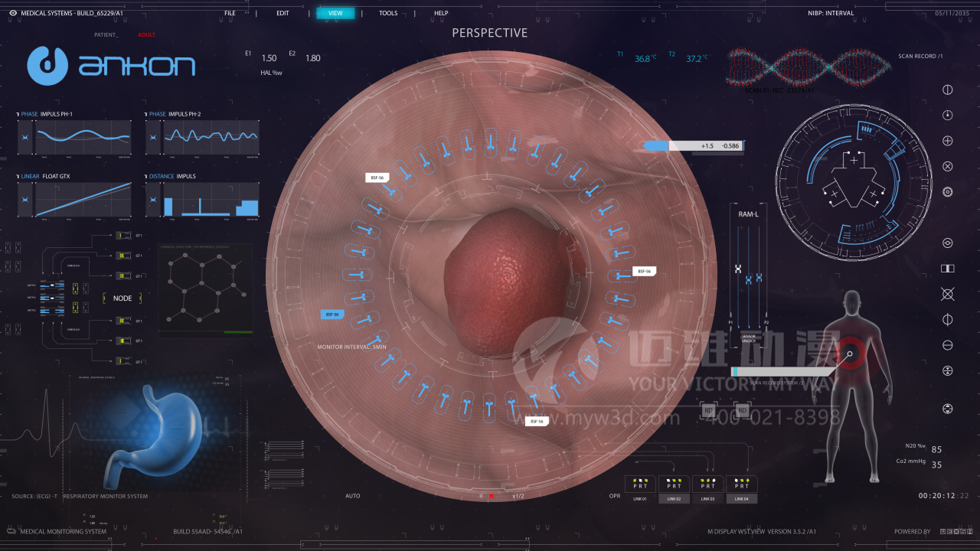980x551 pixels.
Task: Open the Help menu
Action: (441, 13)
